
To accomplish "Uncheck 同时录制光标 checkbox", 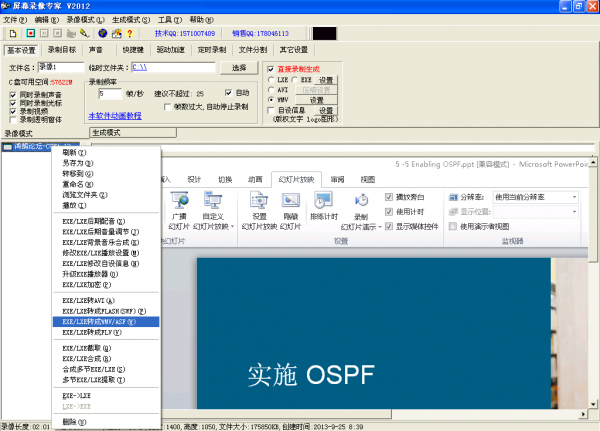I will click(13, 103).
